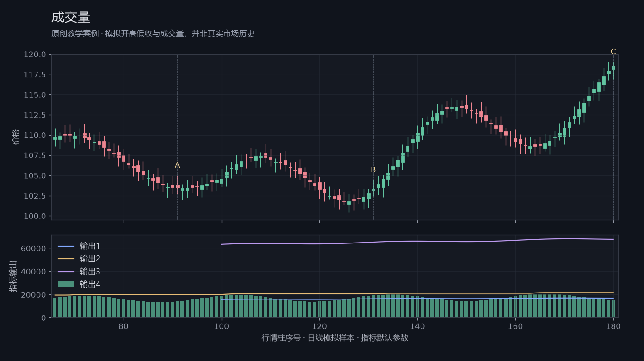Click the 价格 y-axis label
The height and width of the screenshot is (361, 644).
click(16, 137)
